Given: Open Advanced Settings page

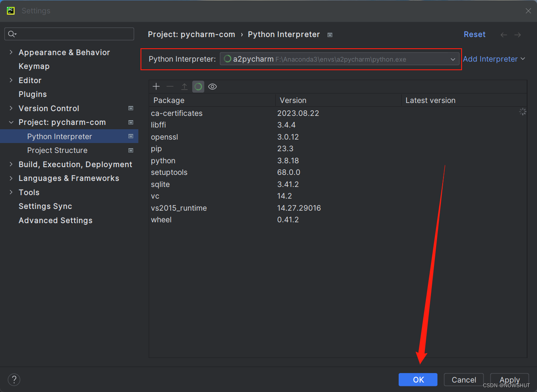Looking at the screenshot, I should click(56, 221).
